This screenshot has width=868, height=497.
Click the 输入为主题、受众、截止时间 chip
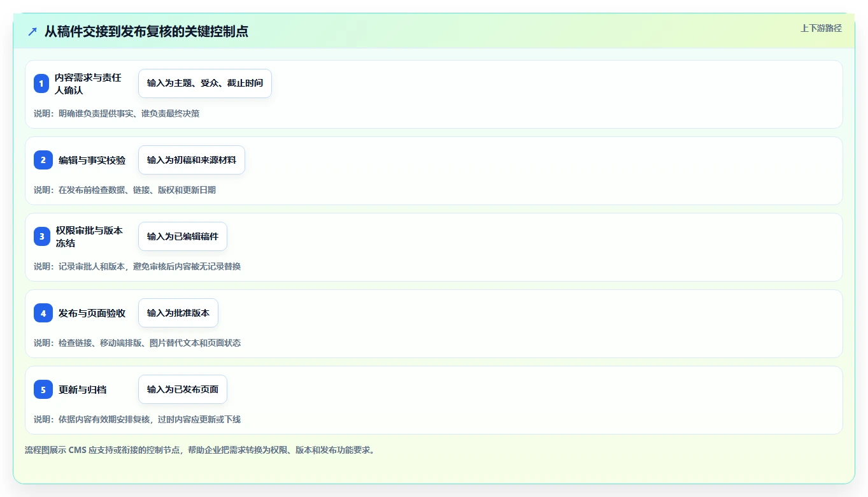(205, 83)
